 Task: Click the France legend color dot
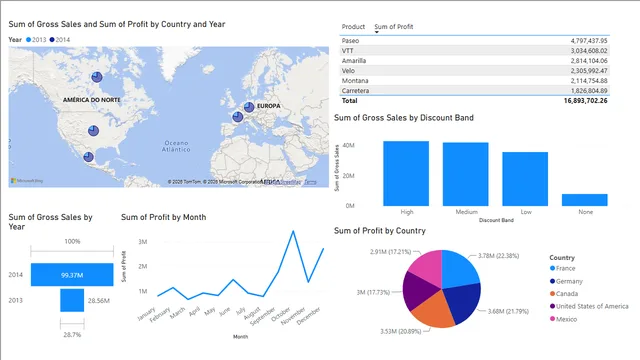[x=552, y=268]
